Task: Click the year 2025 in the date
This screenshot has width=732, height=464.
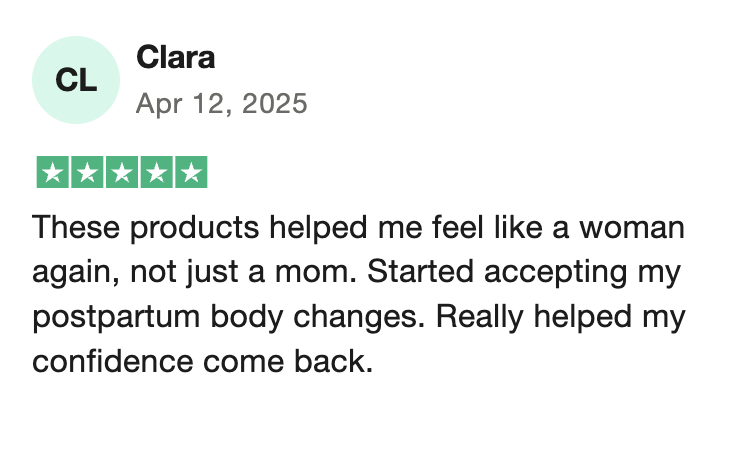Action: (x=274, y=103)
